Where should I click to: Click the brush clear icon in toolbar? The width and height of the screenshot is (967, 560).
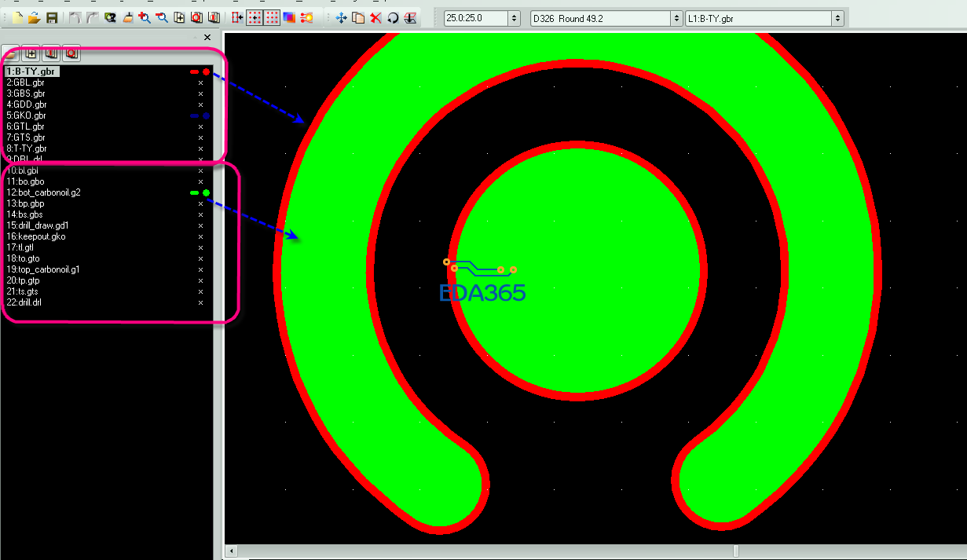coord(128,17)
